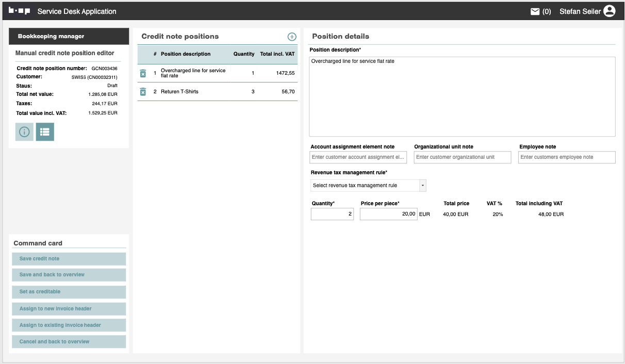This screenshot has height=364, width=625.
Task: Select Assign to new invoice header
Action: (x=69, y=309)
